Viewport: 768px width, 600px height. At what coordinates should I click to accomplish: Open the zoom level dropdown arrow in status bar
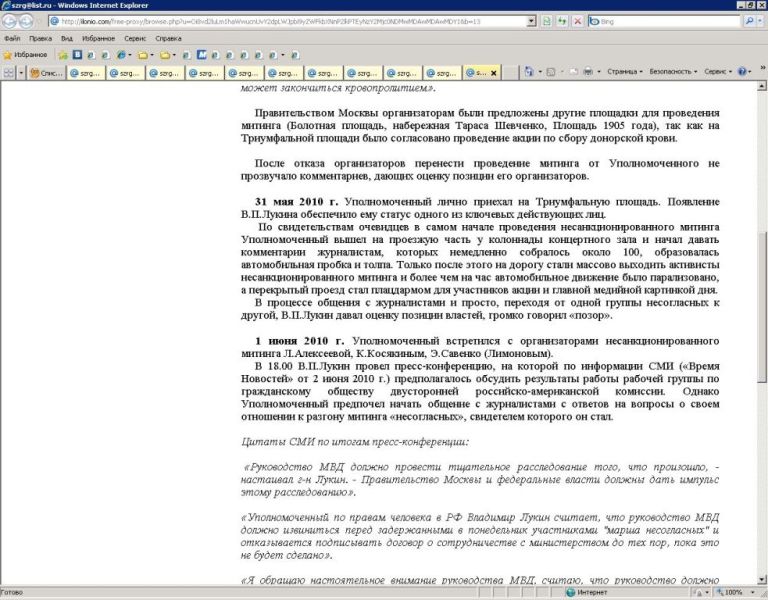click(x=753, y=593)
